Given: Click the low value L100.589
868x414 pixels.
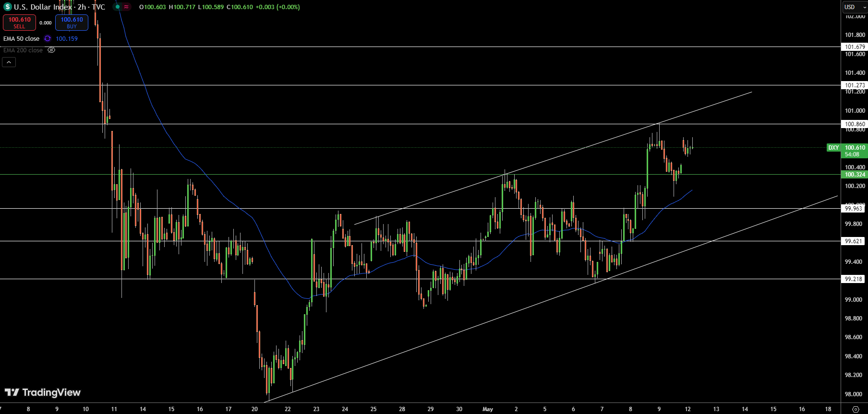Looking at the screenshot, I should (211, 7).
